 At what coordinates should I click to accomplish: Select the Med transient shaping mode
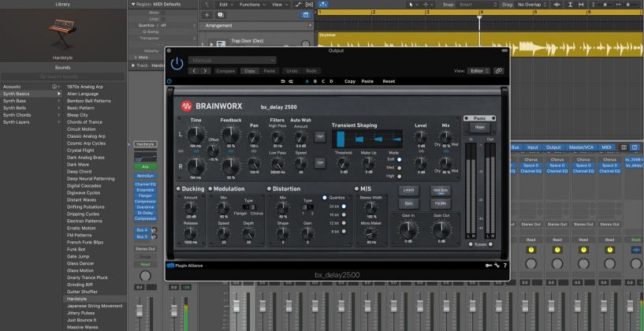399,168
